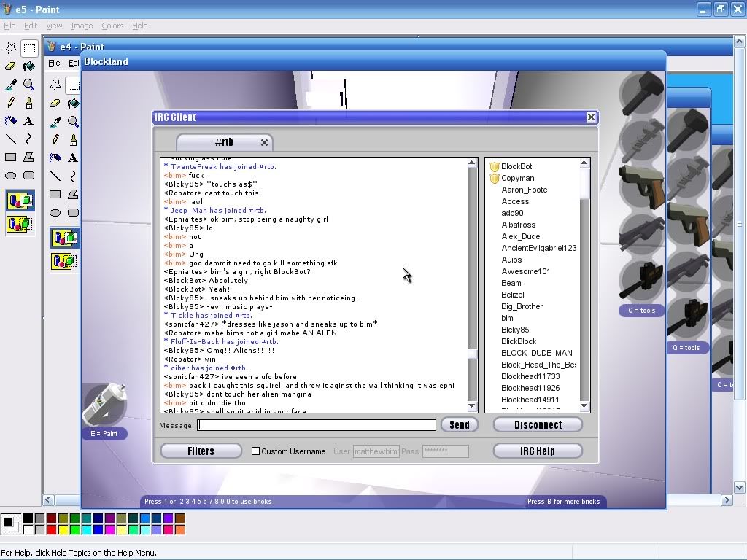Click the hammer tool icon in Blockland
Screen dimensions: 747x560
point(642,94)
